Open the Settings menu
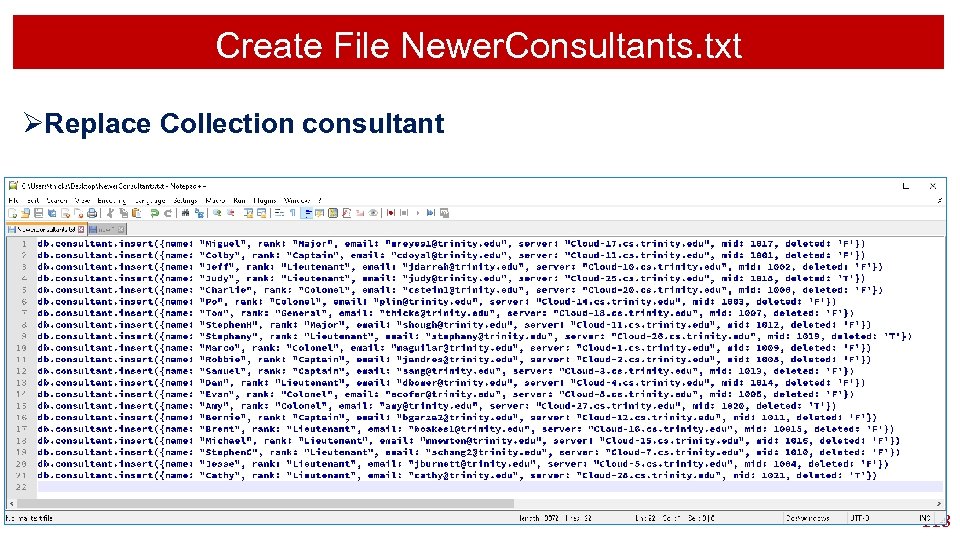This screenshot has height=540, width=960. [x=185, y=200]
